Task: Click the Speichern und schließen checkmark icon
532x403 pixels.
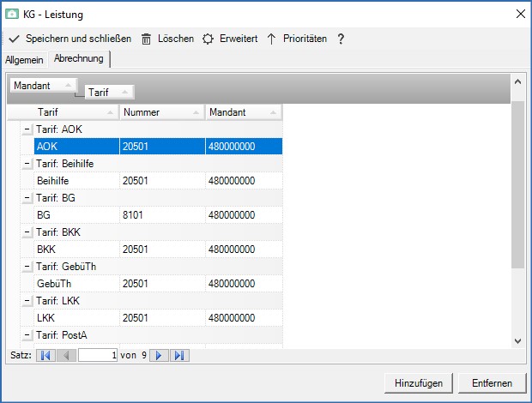Action: (14, 39)
